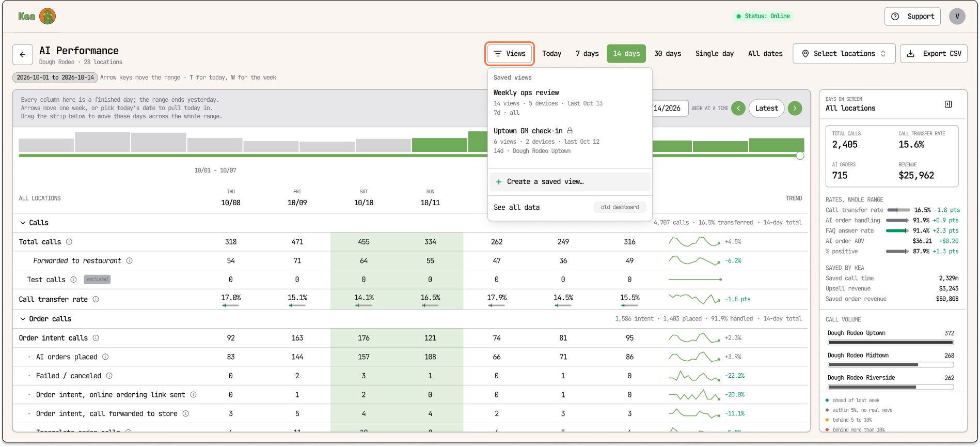Click the back arrow button
This screenshot has height=447, width=980.
(23, 54)
